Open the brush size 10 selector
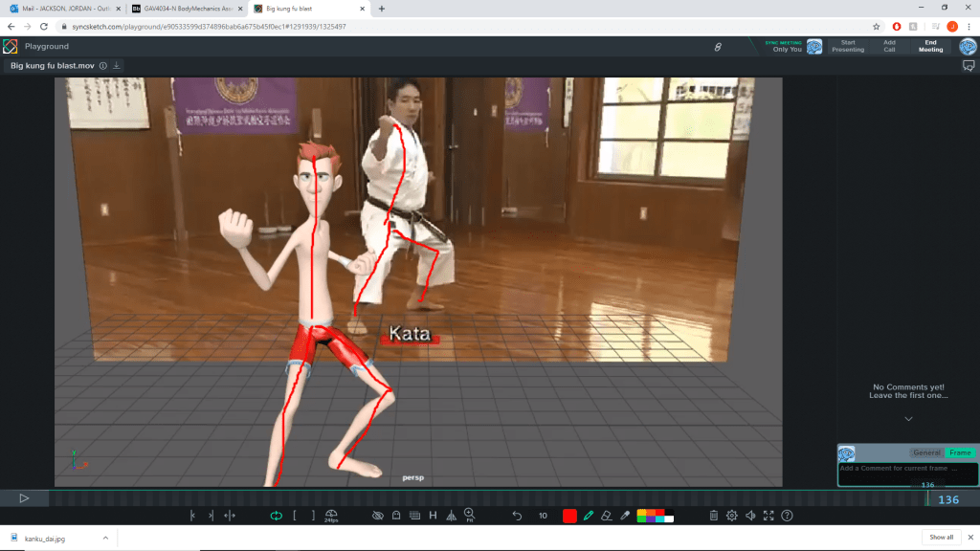Image resolution: width=980 pixels, height=551 pixels. 543,516
